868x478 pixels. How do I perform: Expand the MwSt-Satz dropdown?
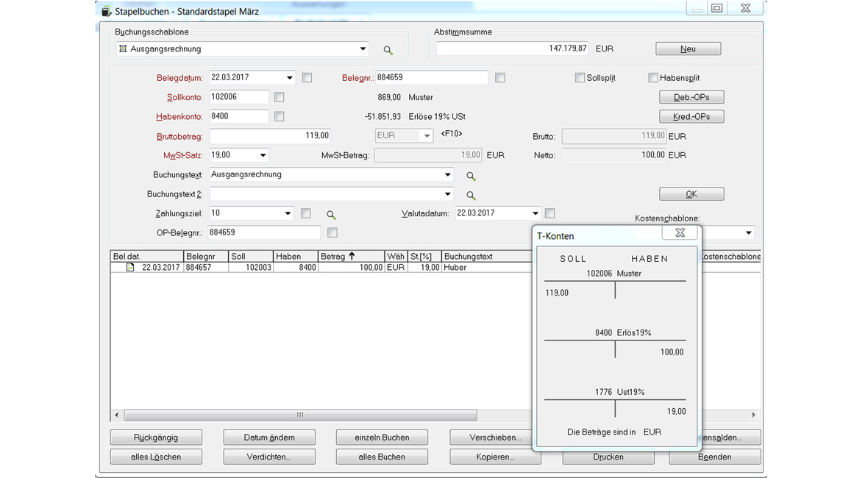[x=263, y=156]
